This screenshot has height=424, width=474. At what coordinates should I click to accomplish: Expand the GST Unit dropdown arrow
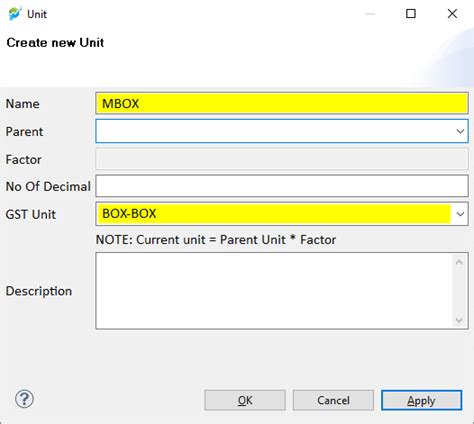[460, 214]
